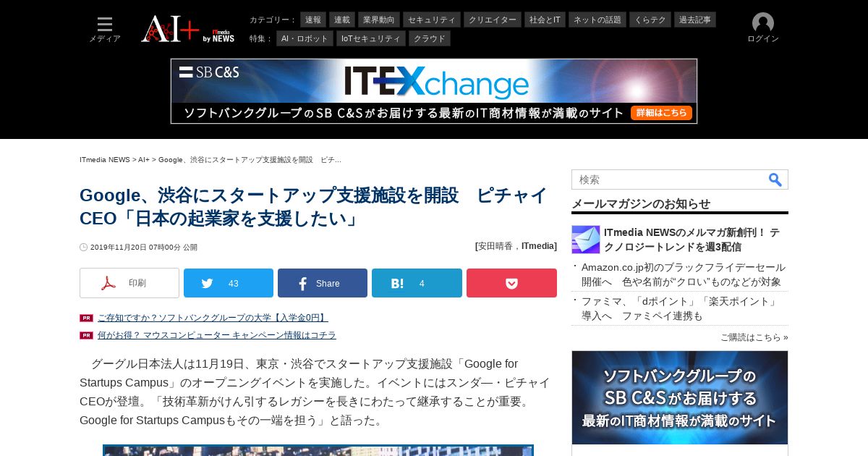Open Amazon.co.jp ブラックフライデーセール article
Viewport: 868px width, 456px height.
(x=684, y=274)
